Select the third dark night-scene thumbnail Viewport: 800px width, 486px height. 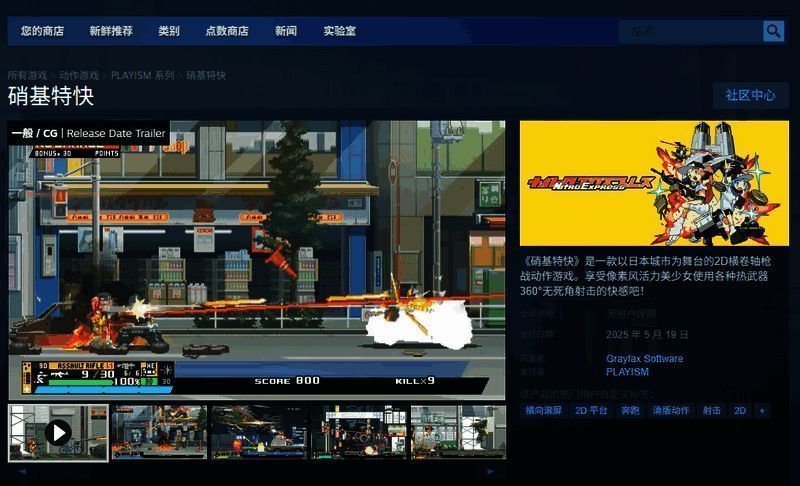click(x=259, y=432)
